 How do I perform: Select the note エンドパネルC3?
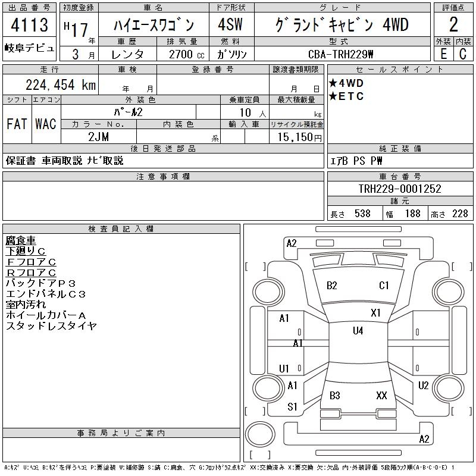[x=46, y=294]
